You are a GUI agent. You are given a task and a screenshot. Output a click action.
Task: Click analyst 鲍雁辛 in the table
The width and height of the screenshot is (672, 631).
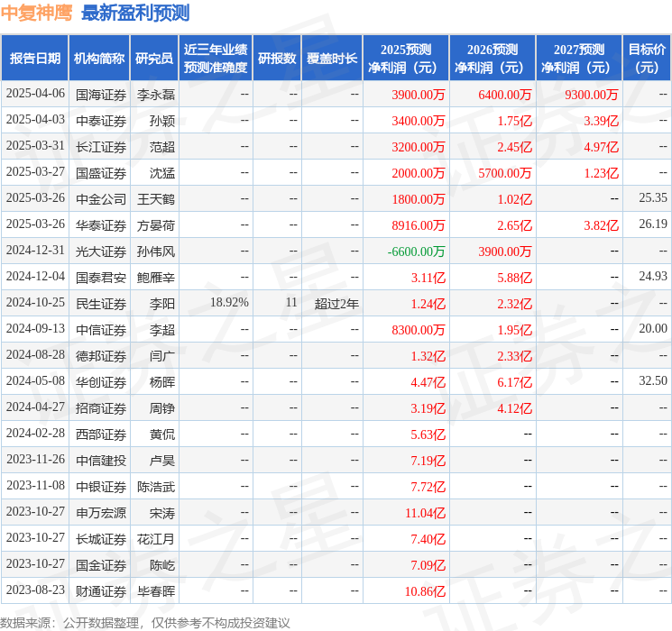point(155,278)
